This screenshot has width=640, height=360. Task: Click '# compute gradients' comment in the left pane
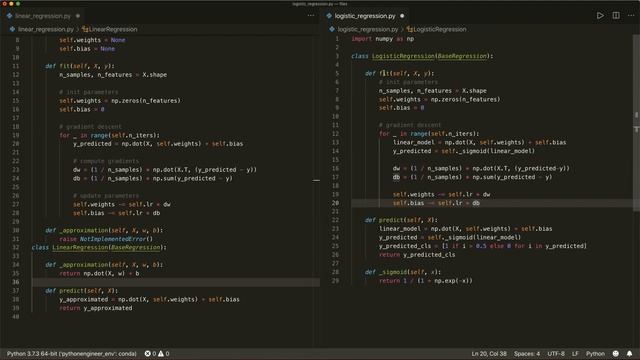[x=106, y=161]
